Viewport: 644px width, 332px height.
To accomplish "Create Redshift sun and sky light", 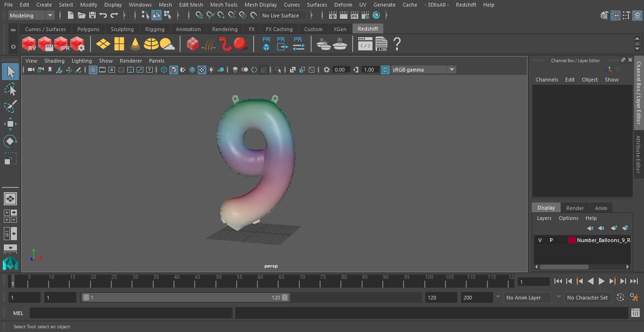I will [x=167, y=44].
